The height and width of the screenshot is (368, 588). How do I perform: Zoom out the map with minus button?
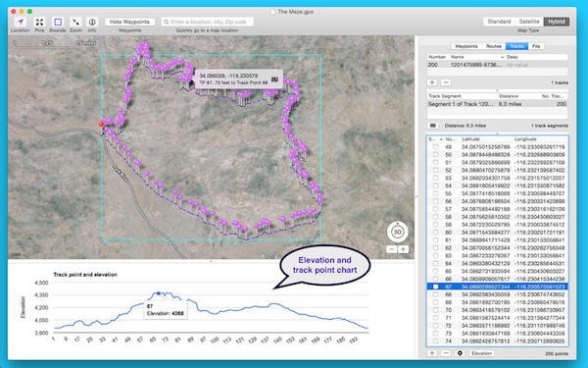pos(391,249)
